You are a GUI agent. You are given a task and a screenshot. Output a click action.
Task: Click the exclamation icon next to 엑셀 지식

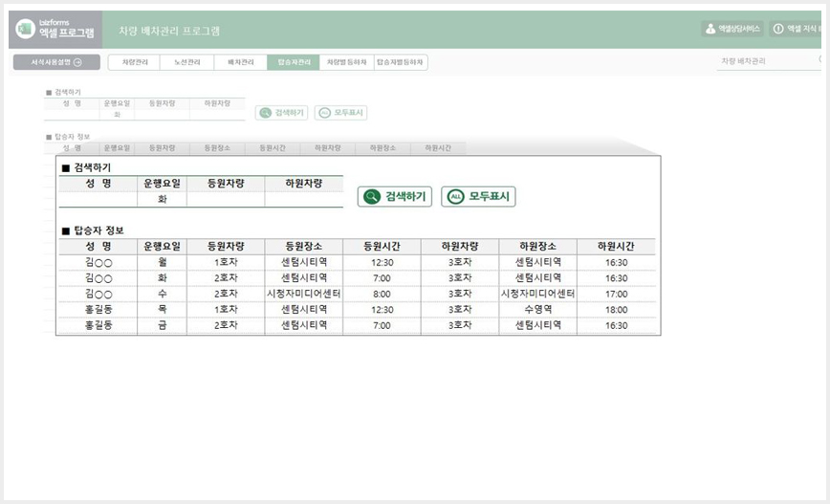pos(778,29)
